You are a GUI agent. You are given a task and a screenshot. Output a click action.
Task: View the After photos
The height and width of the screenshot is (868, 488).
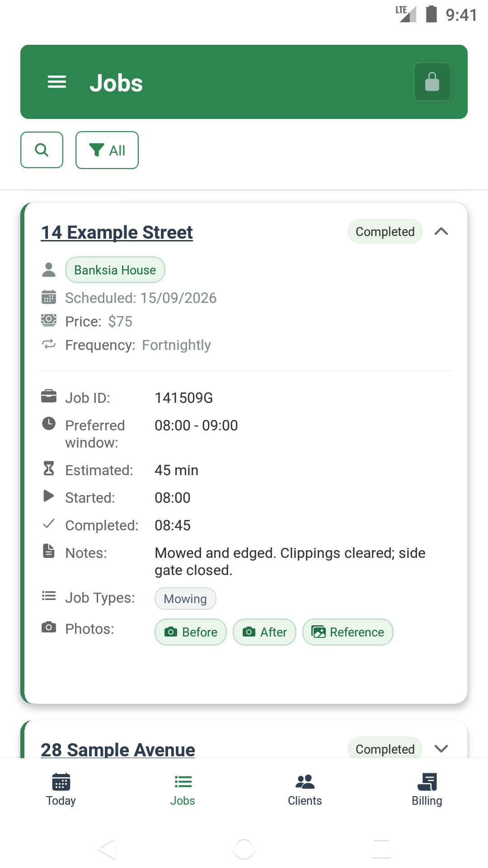tap(264, 632)
